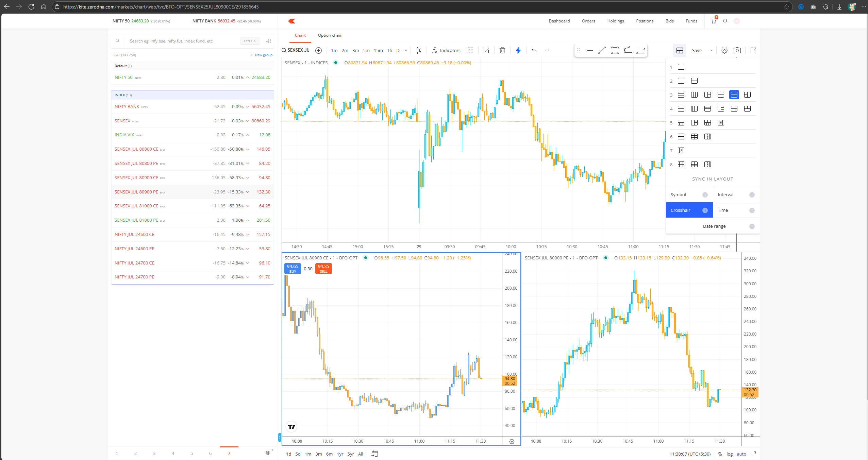Expand the interval dropdown after D
Image resolution: width=868 pixels, height=460 pixels.
click(x=405, y=50)
